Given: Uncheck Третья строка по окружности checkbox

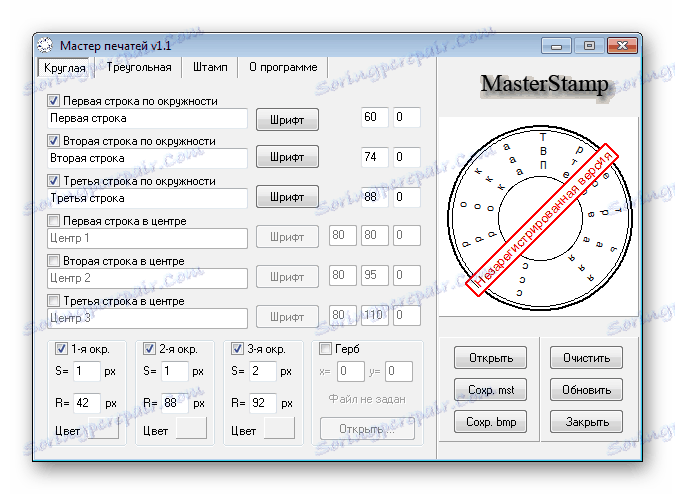Looking at the screenshot, I should (x=53, y=181).
